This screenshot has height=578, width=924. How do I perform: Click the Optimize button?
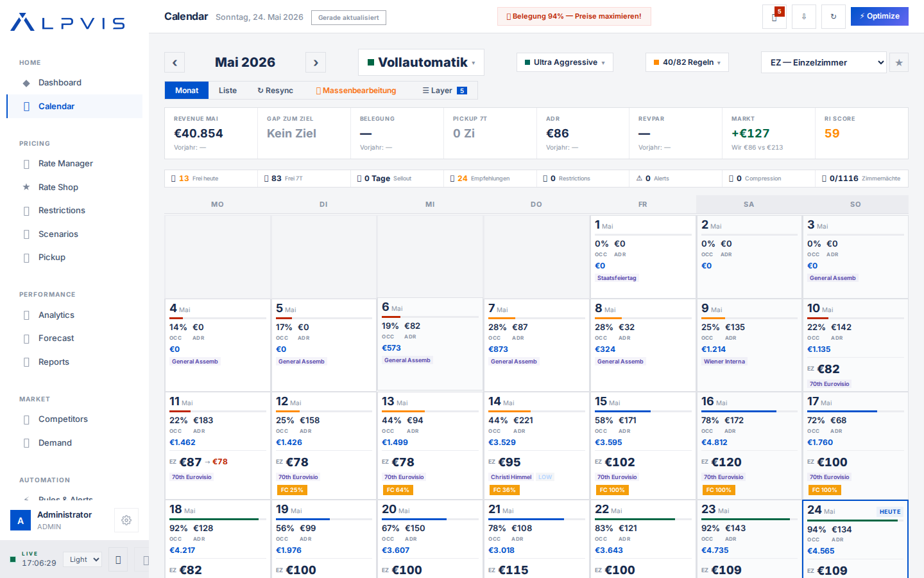pos(880,16)
